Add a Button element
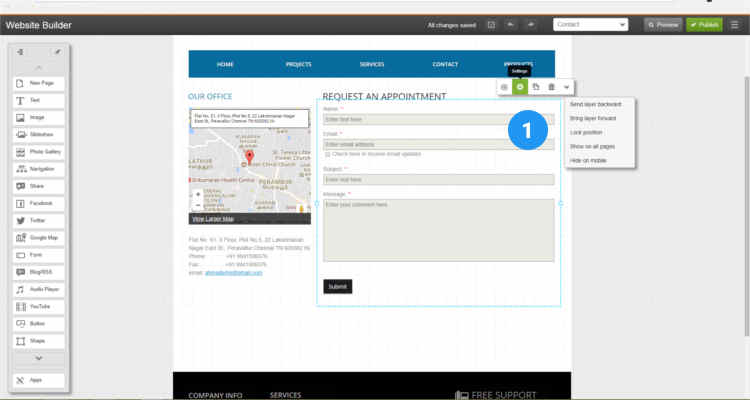The height and width of the screenshot is (400, 750). click(x=39, y=324)
